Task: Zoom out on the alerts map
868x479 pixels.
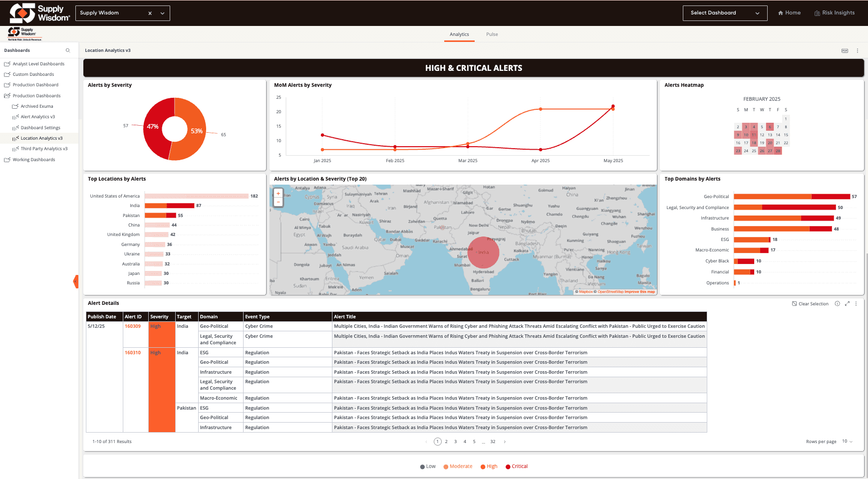Action: coord(278,202)
